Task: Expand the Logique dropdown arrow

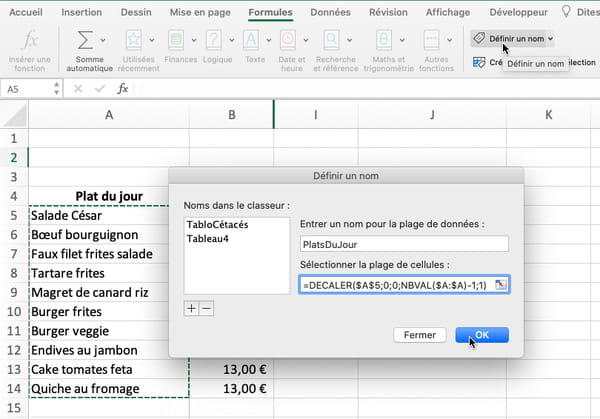Action: (x=232, y=40)
